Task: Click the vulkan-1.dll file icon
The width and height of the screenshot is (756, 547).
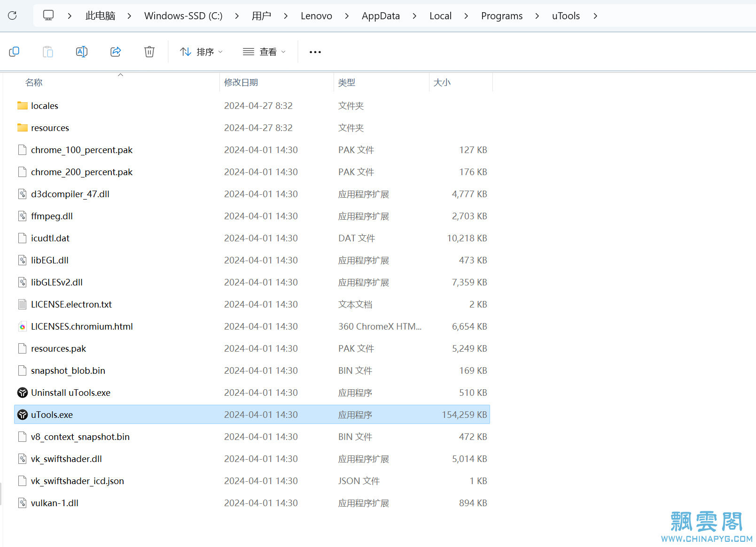Action: click(x=23, y=503)
